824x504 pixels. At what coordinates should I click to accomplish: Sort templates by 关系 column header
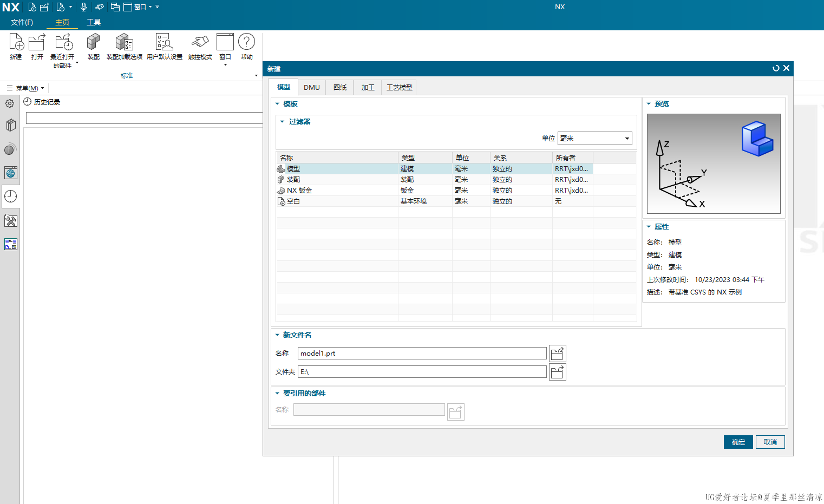[x=521, y=158]
